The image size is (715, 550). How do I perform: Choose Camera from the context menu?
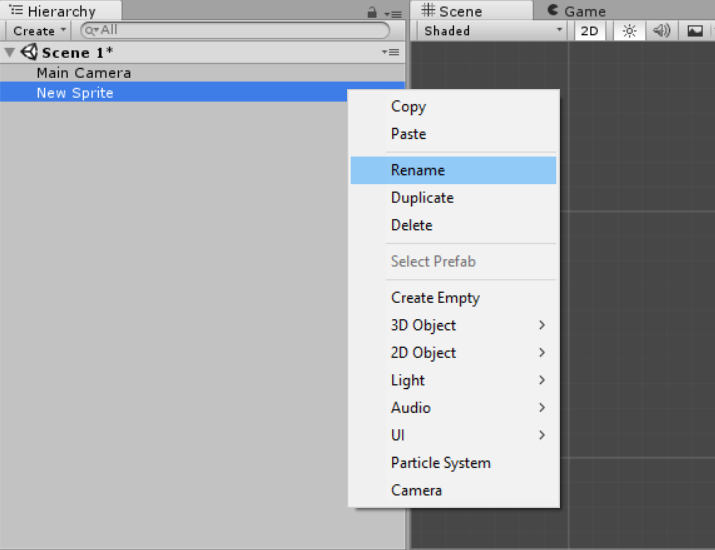pos(453,490)
